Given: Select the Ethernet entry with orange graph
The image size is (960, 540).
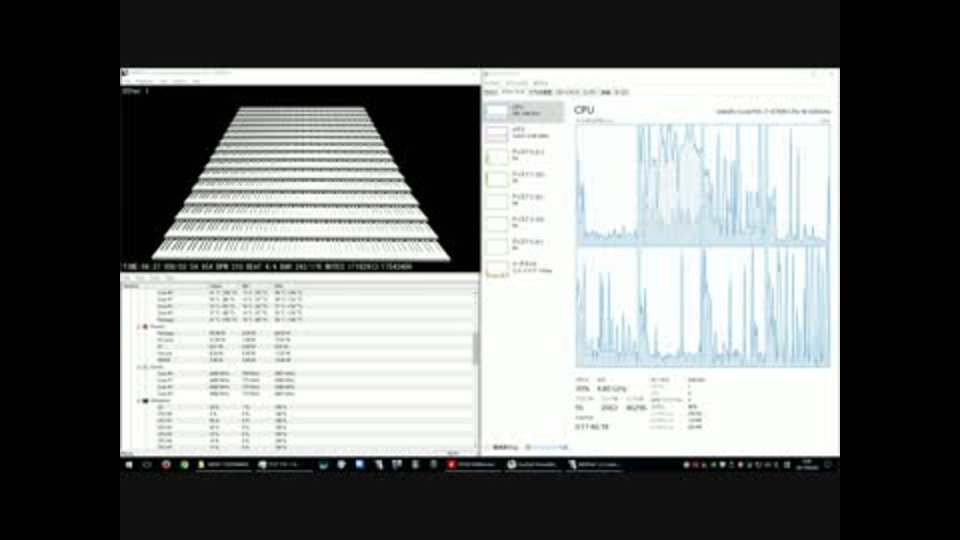Looking at the screenshot, I should point(523,268).
